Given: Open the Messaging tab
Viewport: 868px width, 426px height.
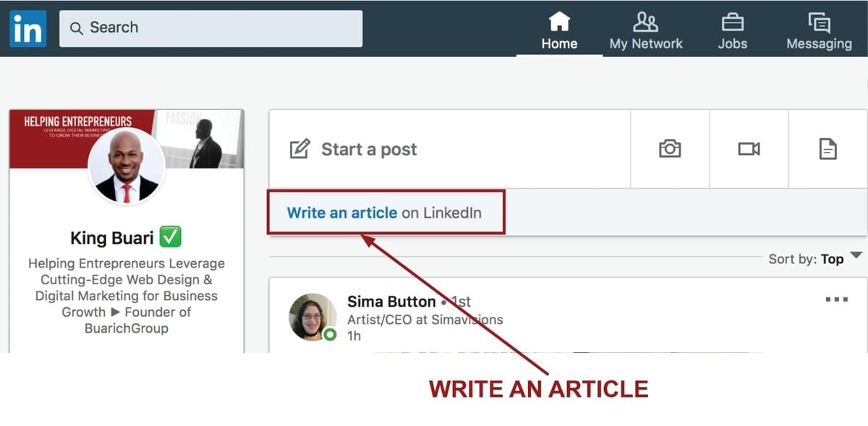Looking at the screenshot, I should pyautogui.click(x=819, y=30).
